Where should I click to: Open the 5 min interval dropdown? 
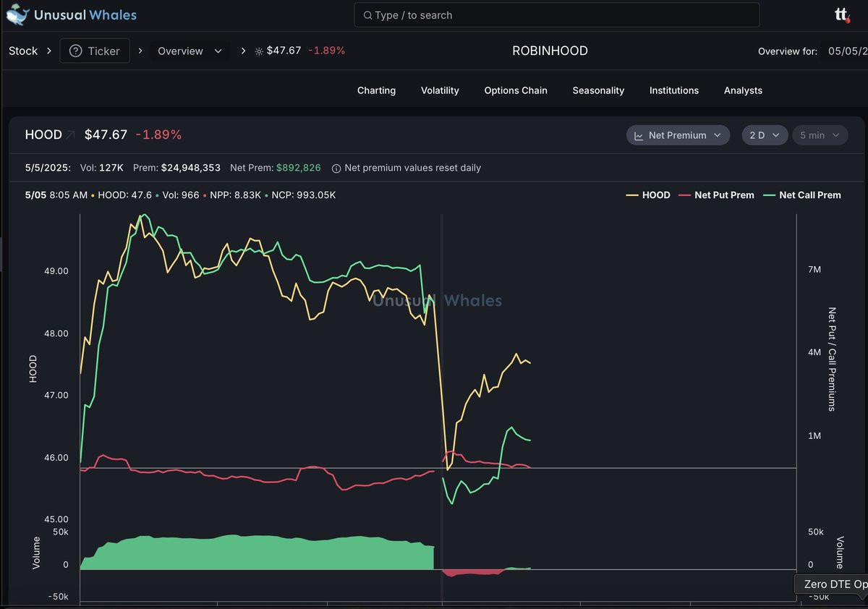819,135
